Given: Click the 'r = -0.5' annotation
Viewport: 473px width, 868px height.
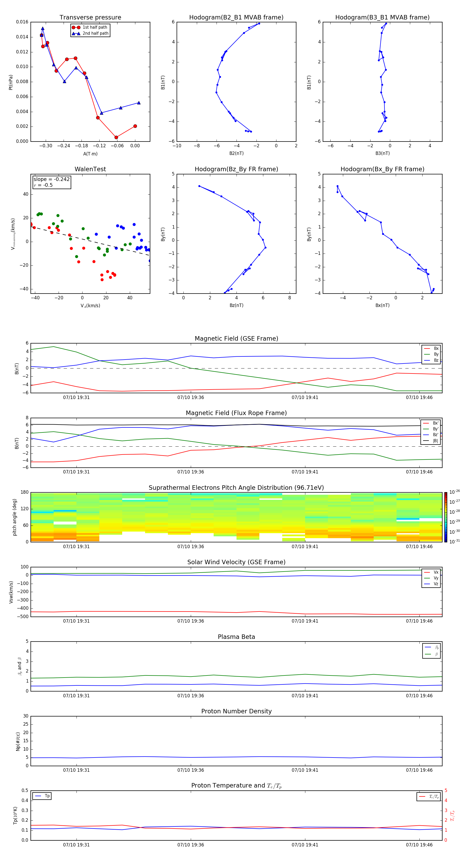Looking at the screenshot, I should (x=43, y=185).
